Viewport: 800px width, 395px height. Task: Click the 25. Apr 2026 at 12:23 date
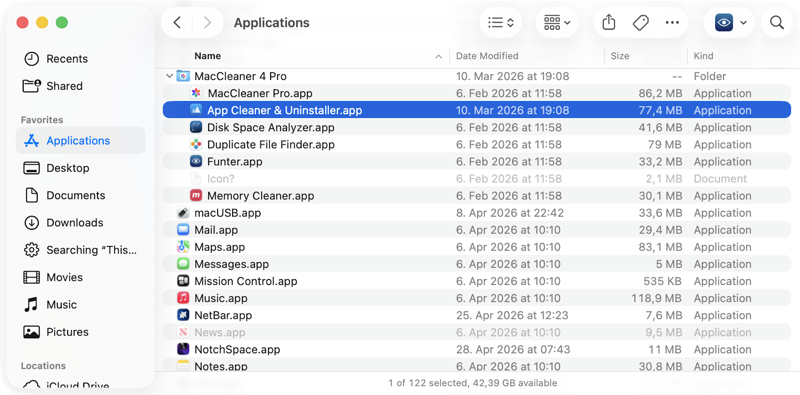(512, 315)
